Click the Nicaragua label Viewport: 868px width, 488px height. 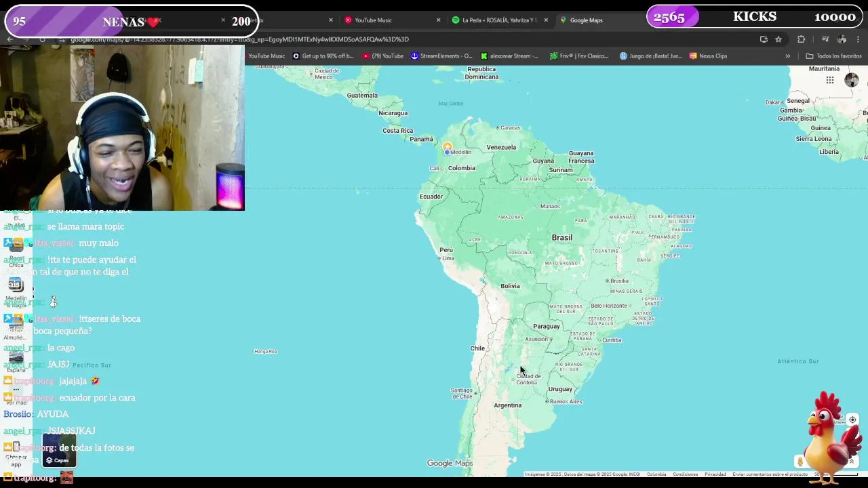click(393, 113)
